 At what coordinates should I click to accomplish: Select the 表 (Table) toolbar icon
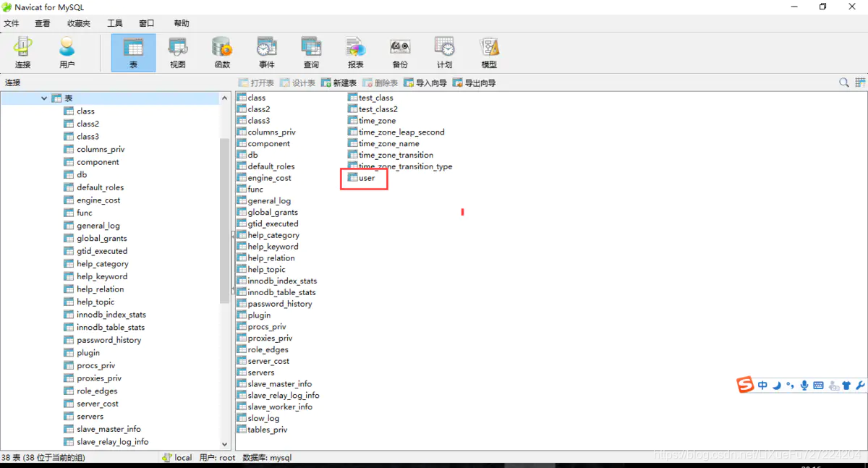(133, 53)
